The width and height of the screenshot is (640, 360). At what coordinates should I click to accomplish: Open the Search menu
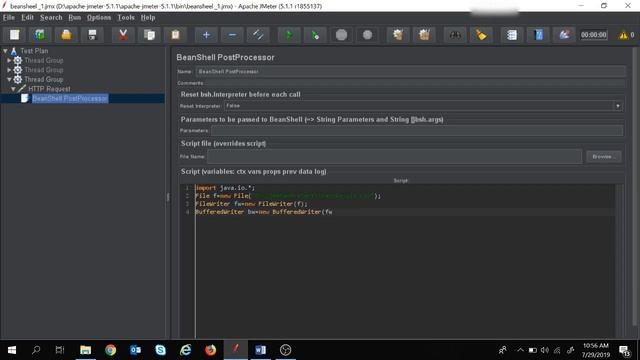(51, 18)
